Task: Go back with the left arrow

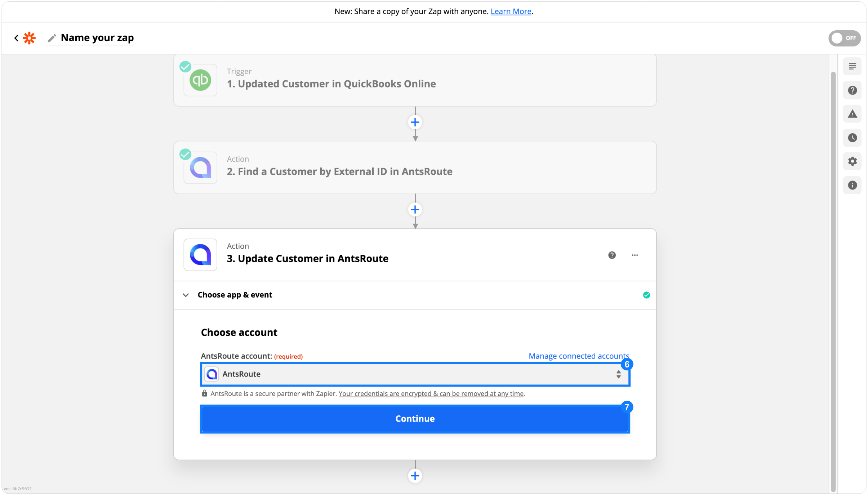Action: (16, 38)
